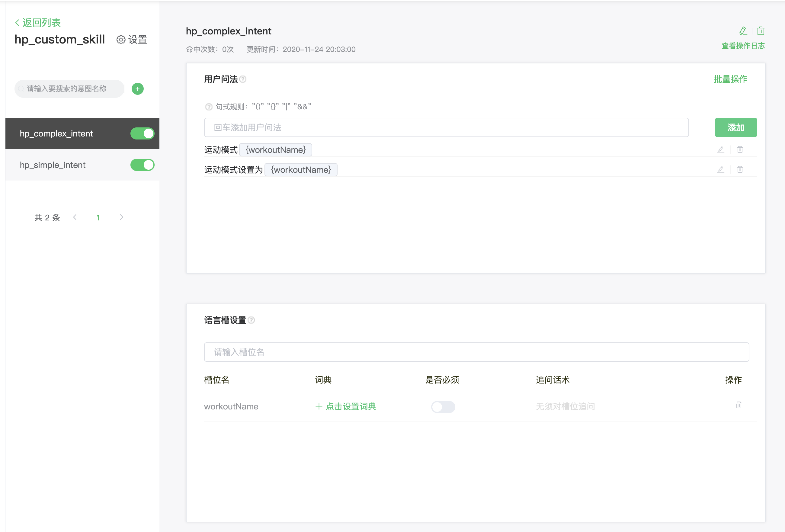This screenshot has width=785, height=532.
Task: Delete the 运动模式设置为 utterance row
Action: 740,170
